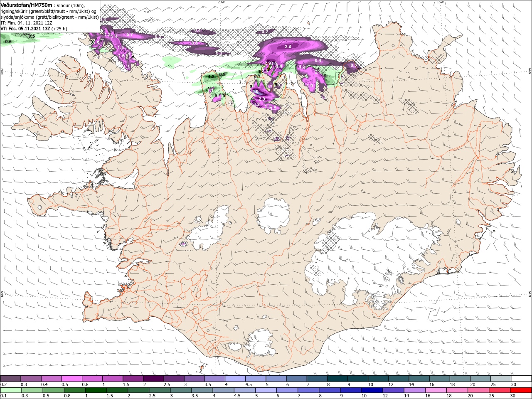Pick the orchid snow swatch between 0.4 and 0.5
The height and width of the screenshot is (399, 532).
point(51,379)
